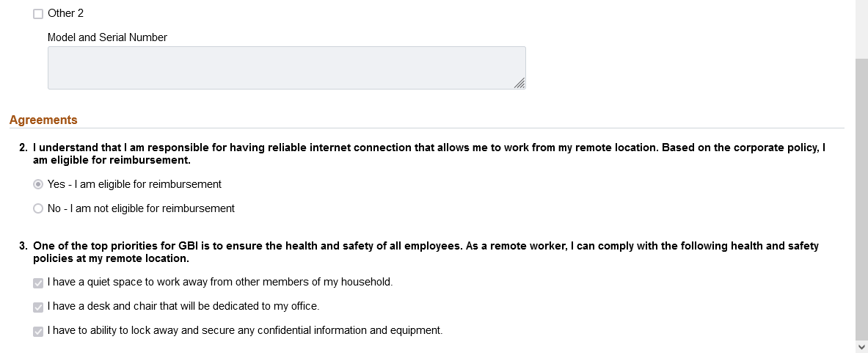Image resolution: width=868 pixels, height=353 pixels.
Task: Click the "I have a quiet space" label text
Action: (x=220, y=282)
